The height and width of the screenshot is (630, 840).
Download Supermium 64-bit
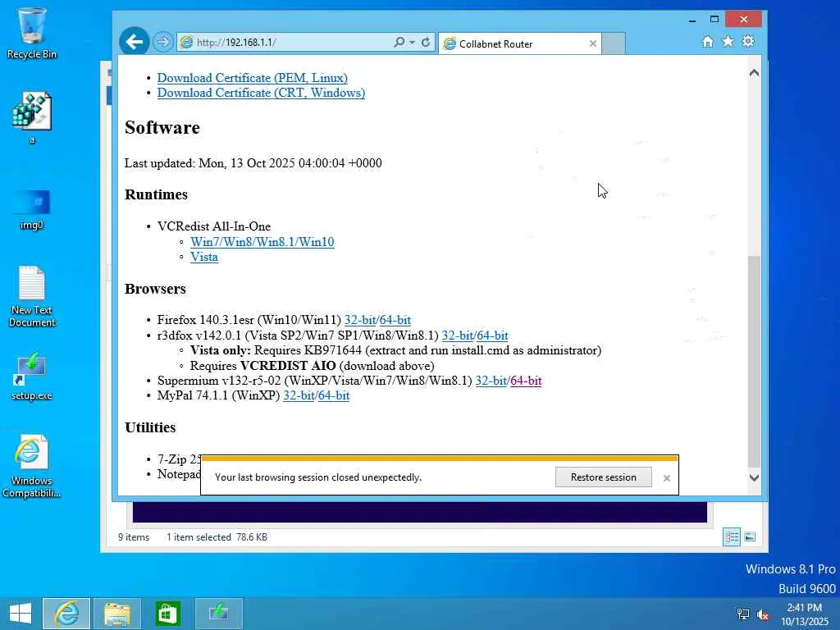pos(526,381)
